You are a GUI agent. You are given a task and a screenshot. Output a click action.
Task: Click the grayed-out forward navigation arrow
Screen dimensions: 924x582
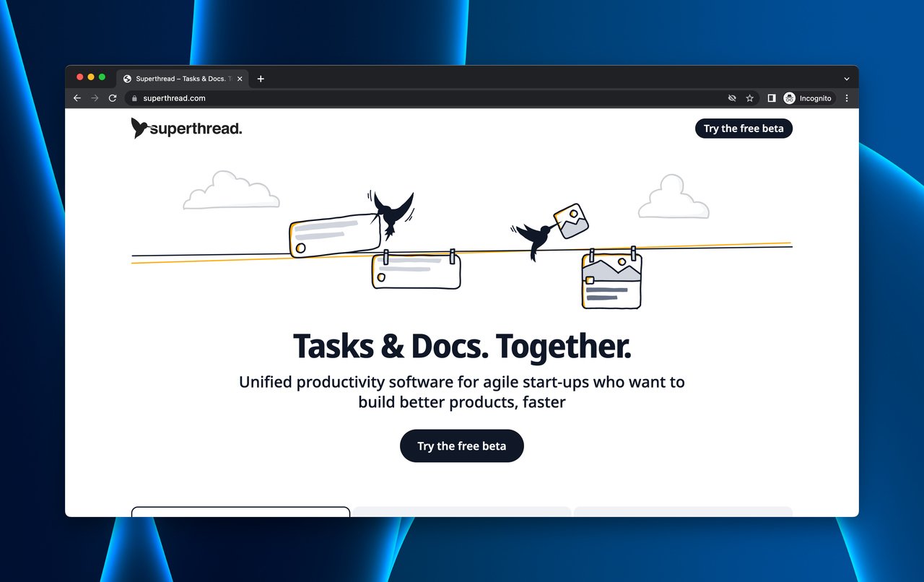coord(94,98)
